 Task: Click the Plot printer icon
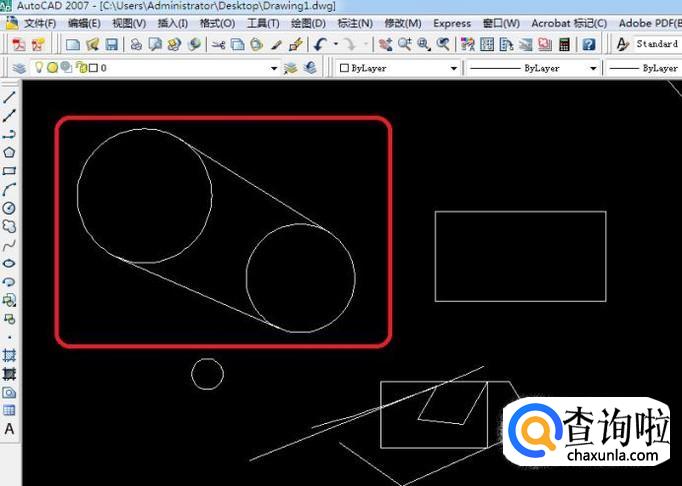[136, 44]
